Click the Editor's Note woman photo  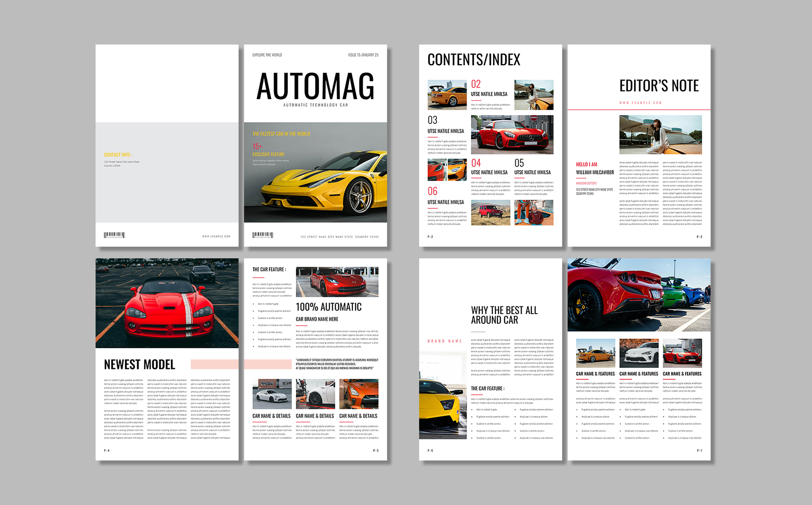pos(661,135)
